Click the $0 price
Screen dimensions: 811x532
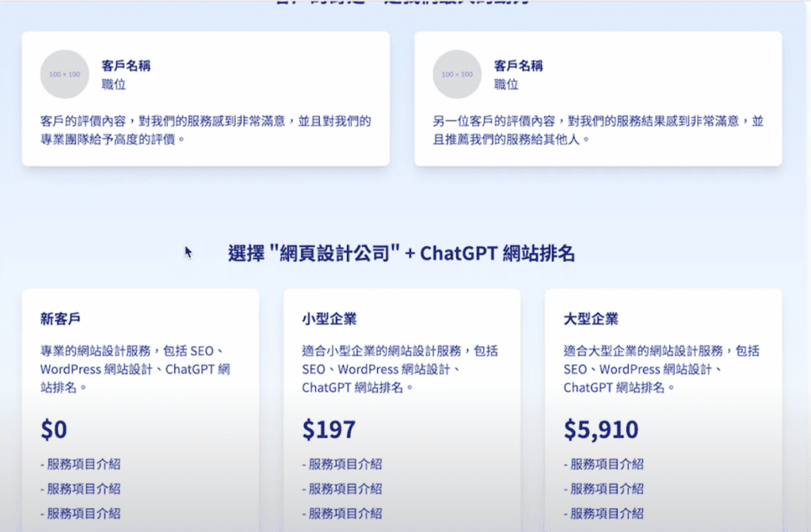tap(54, 430)
